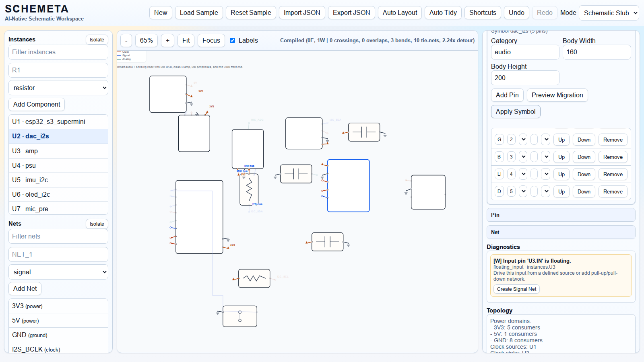The height and width of the screenshot is (362, 644).
Task: Click Create Signal Net in Diagnostics
Action: click(516, 289)
